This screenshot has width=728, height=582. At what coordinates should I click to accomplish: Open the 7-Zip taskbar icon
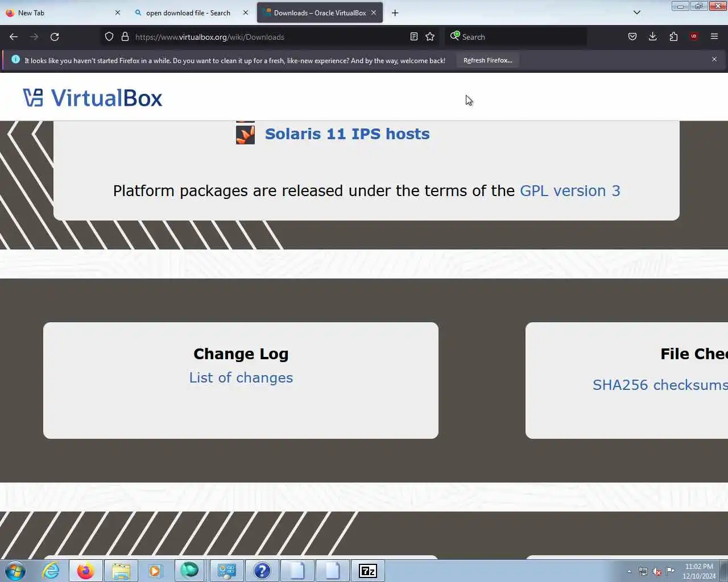click(x=367, y=571)
